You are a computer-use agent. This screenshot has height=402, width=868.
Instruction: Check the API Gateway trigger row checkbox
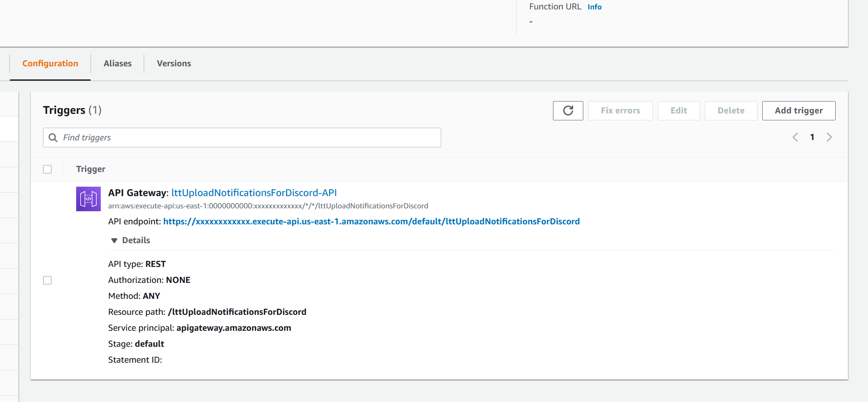pyautogui.click(x=47, y=280)
